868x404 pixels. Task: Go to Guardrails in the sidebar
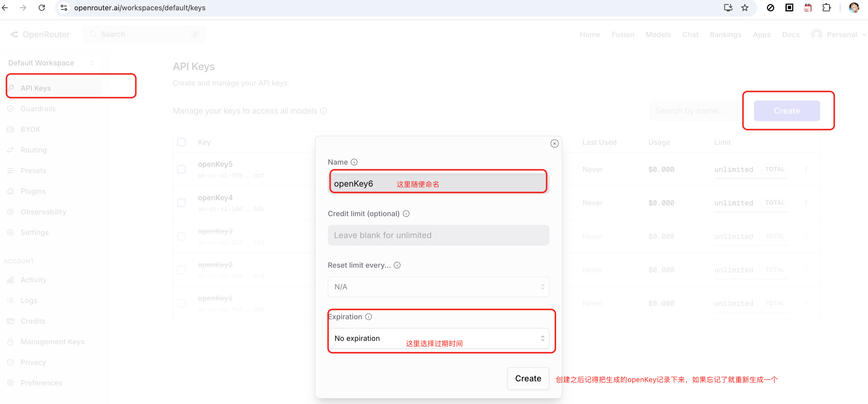click(38, 109)
